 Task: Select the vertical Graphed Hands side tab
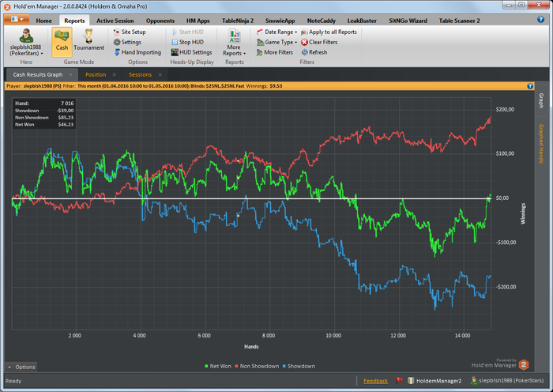point(541,144)
